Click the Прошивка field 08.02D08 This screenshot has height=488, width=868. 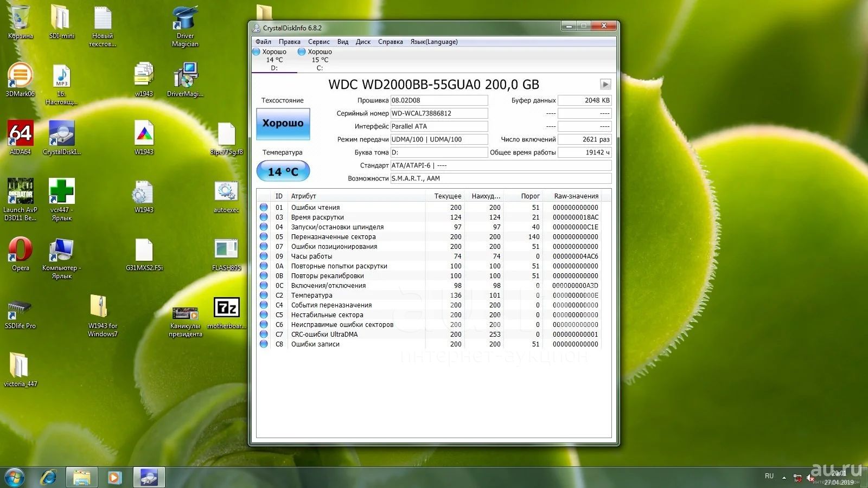439,100
